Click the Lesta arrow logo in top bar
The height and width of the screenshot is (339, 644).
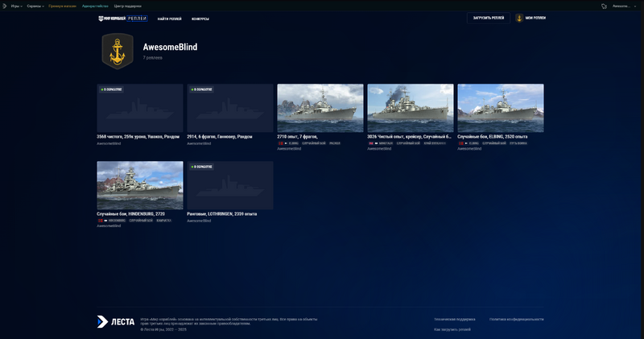click(5, 6)
